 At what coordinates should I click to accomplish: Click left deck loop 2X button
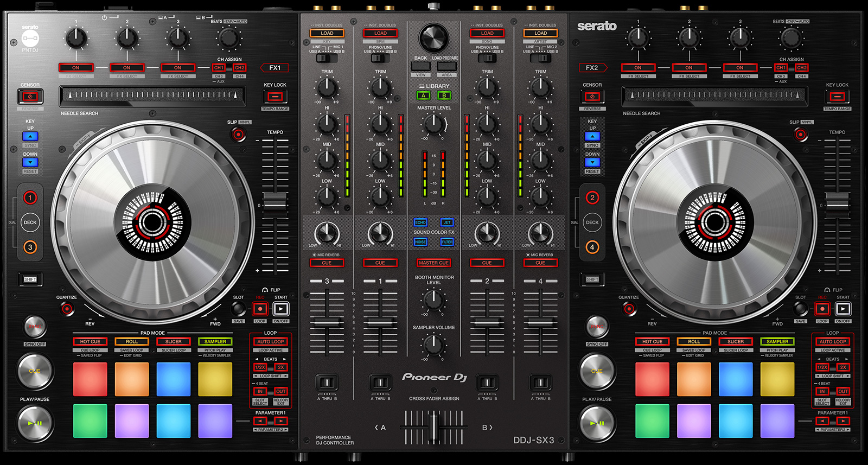click(x=281, y=367)
